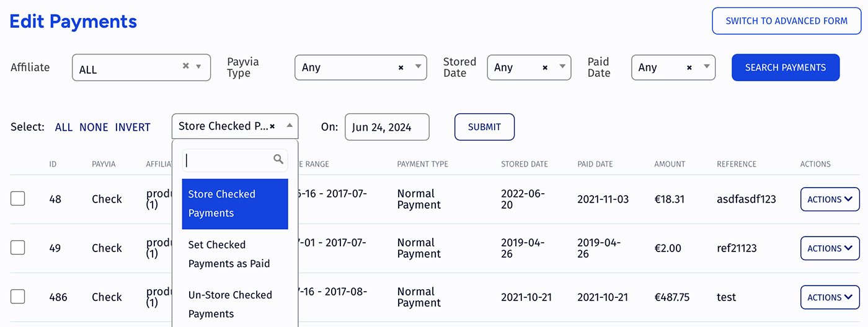Screen dimensions: 868x327
Task: Click the On date field Jun 24, 2024
Action: tap(387, 127)
